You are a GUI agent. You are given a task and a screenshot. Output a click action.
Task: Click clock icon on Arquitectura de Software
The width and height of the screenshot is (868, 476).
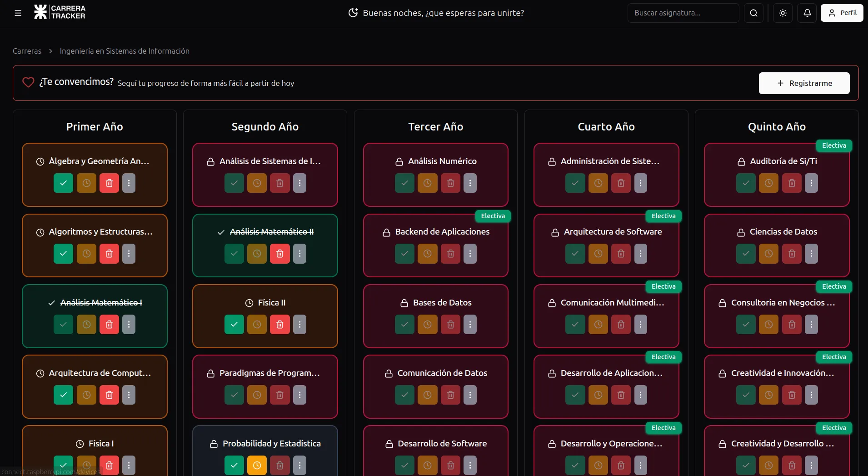[598, 254]
